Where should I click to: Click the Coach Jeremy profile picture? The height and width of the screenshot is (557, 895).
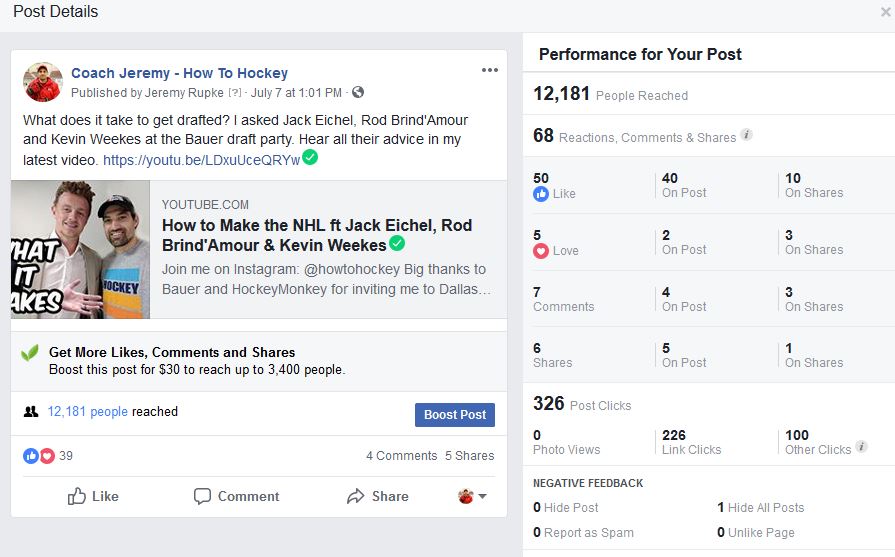tap(43, 82)
